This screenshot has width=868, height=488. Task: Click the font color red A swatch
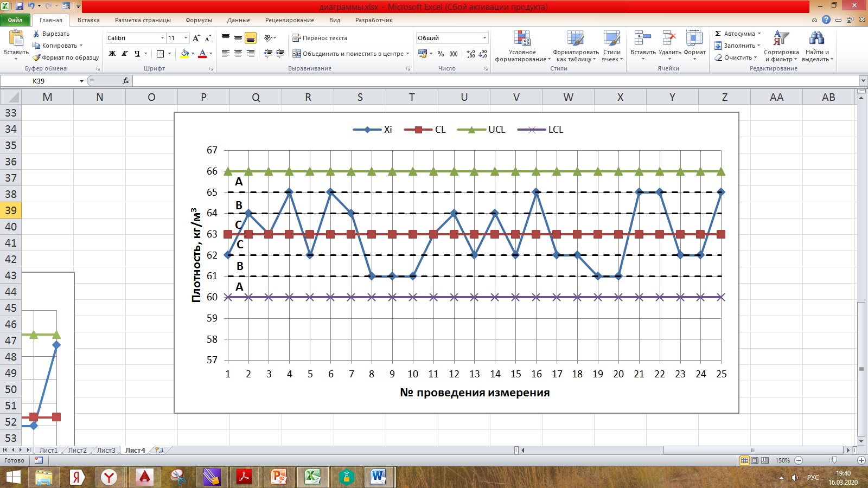coord(202,54)
